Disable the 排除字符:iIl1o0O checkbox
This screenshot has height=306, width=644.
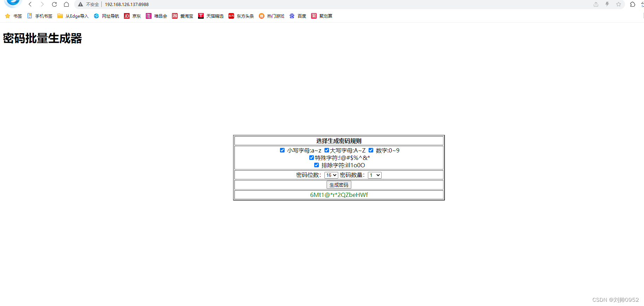coord(316,165)
